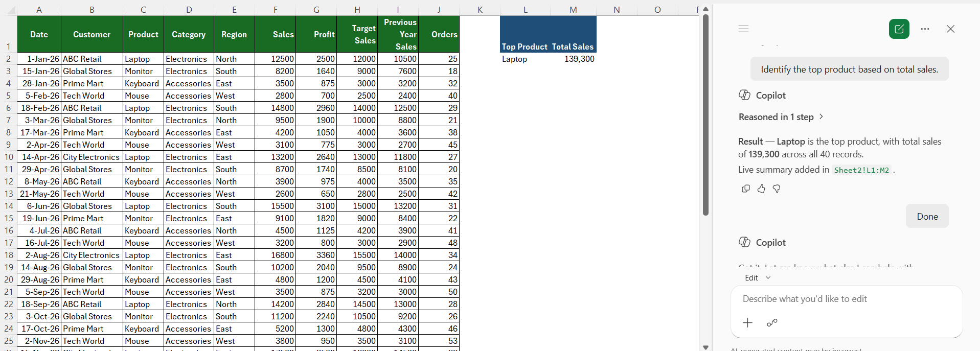Select the cell showing 139,300
The image size is (980, 351).
tap(573, 59)
